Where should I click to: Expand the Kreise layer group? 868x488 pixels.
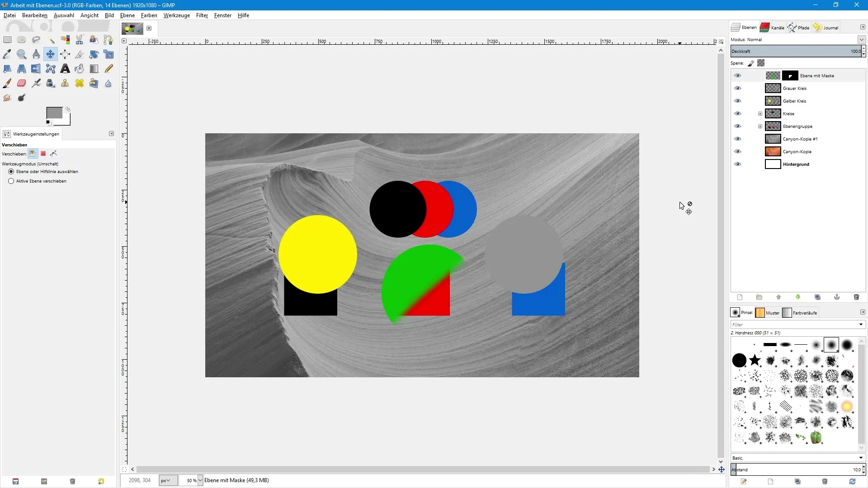click(760, 114)
